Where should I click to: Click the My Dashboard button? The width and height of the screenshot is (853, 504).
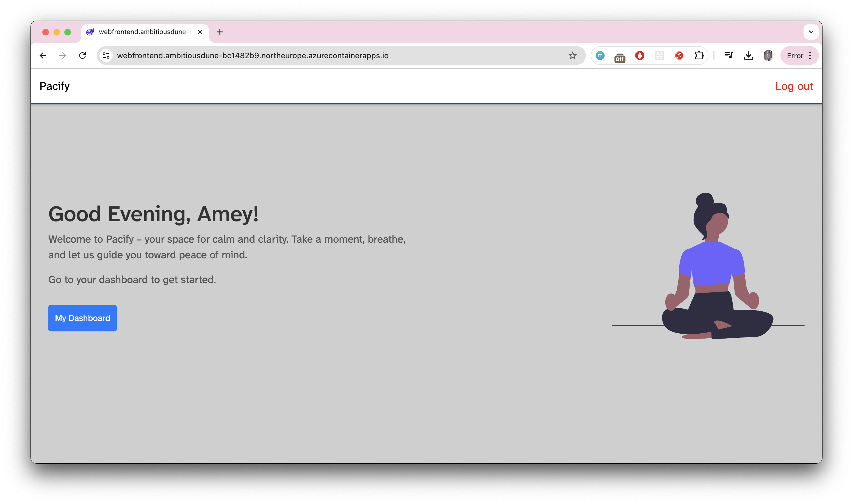[x=82, y=318]
